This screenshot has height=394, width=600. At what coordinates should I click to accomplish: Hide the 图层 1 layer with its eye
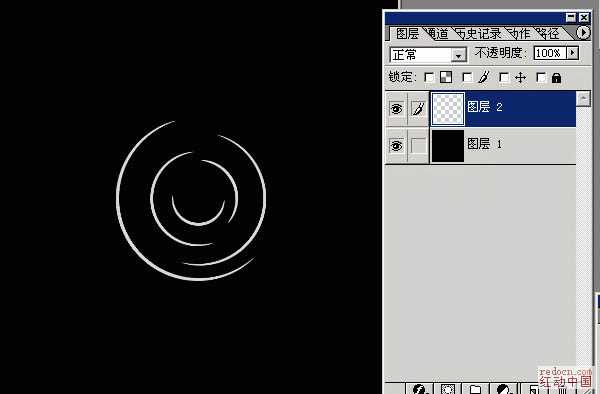click(x=396, y=146)
